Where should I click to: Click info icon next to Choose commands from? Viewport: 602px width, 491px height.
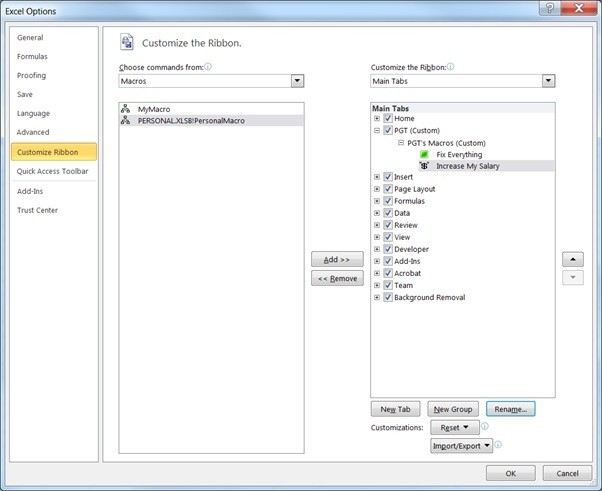pos(208,67)
